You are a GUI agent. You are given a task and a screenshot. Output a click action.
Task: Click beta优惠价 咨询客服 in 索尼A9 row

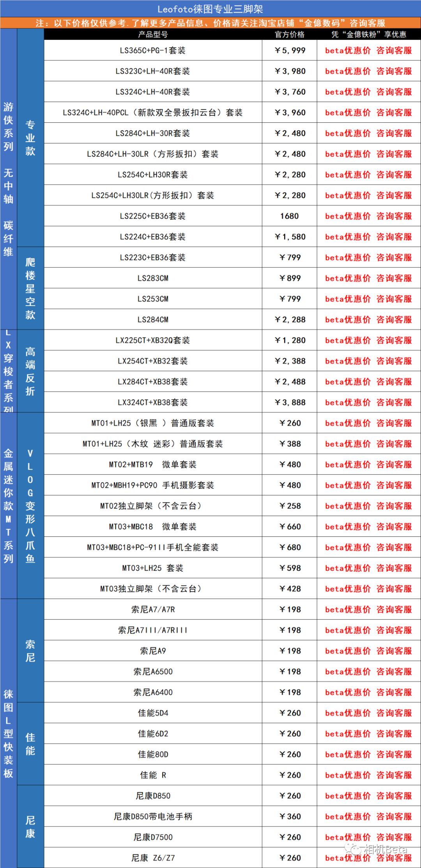369,650
